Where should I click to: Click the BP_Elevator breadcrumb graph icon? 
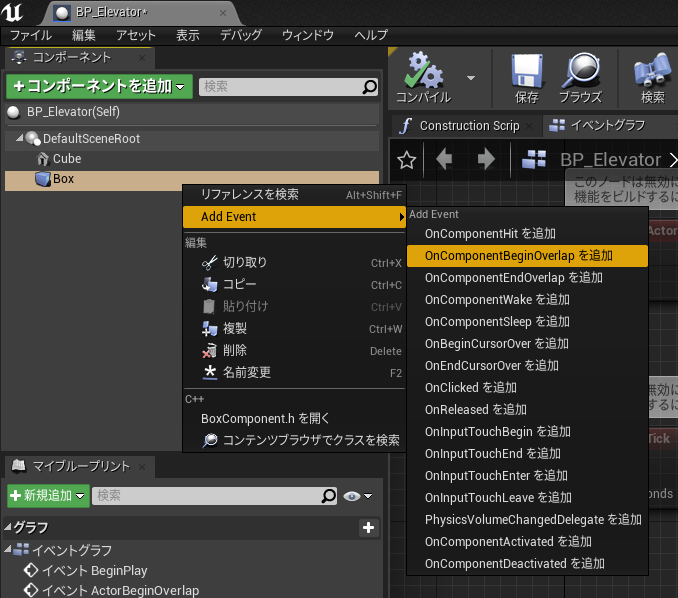pos(534,159)
